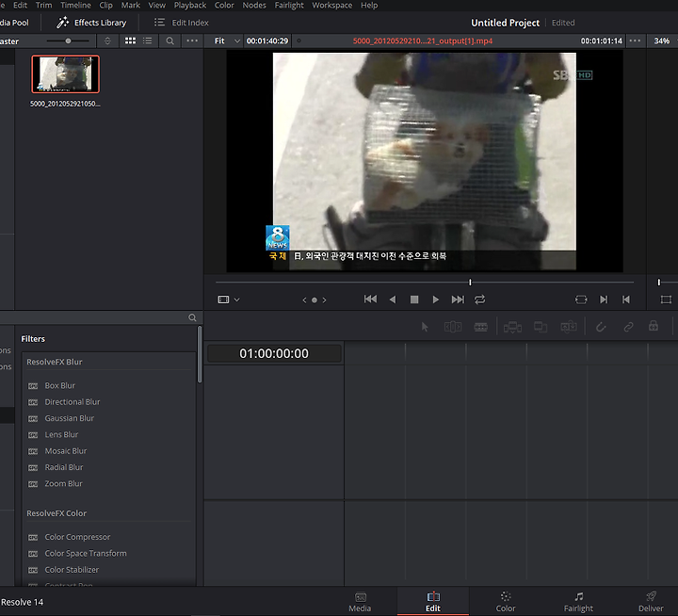This screenshot has width=678, height=616.
Task: Open source viewer options (three dots)
Action: click(x=635, y=41)
